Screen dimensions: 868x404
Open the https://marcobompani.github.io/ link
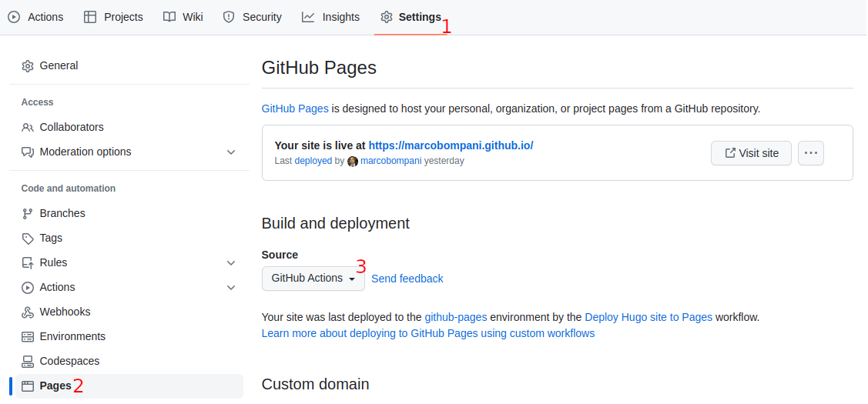click(x=451, y=145)
